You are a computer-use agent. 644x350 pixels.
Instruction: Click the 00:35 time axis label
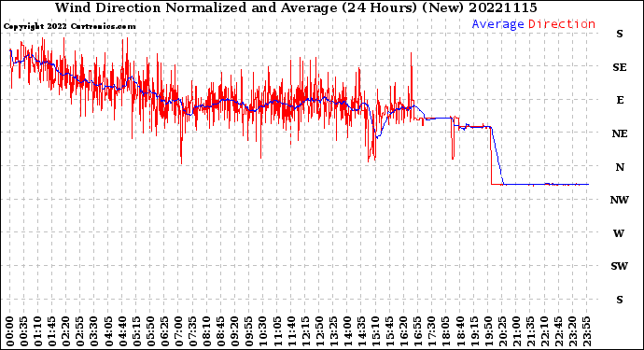pyautogui.click(x=24, y=331)
